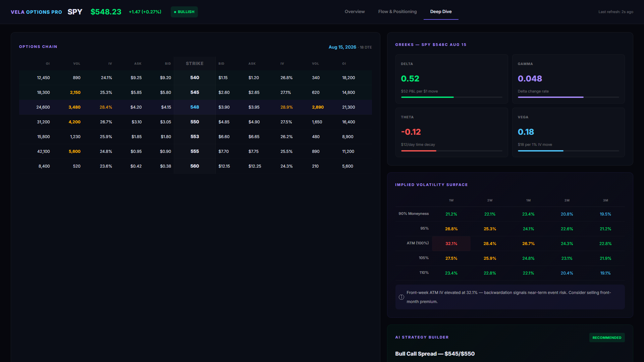The width and height of the screenshot is (644, 362).
Task: Click call volume 4,200 at 550 strike
Action: (74, 122)
